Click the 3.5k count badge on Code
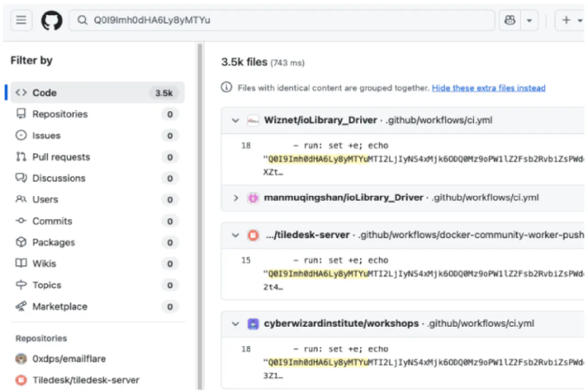 click(x=164, y=93)
